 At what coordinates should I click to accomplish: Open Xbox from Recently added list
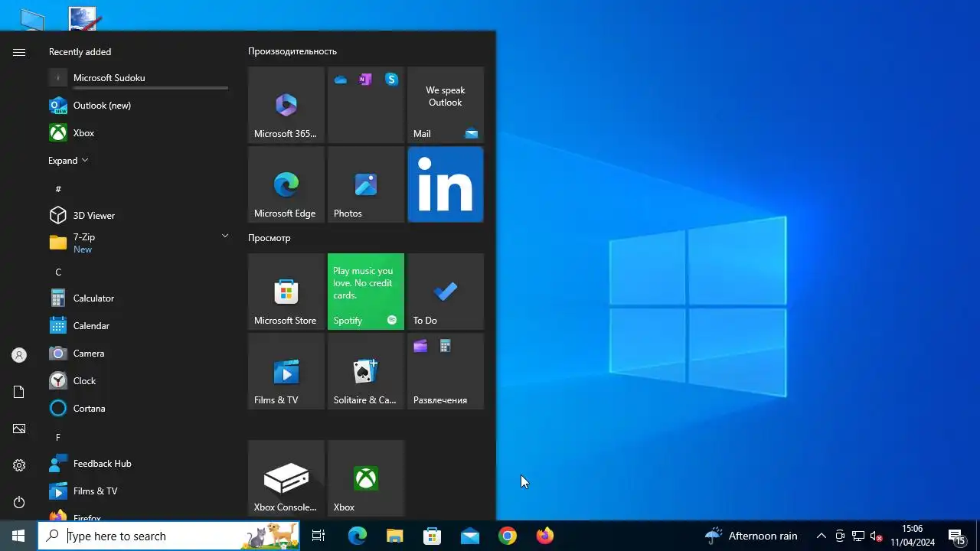(139, 133)
